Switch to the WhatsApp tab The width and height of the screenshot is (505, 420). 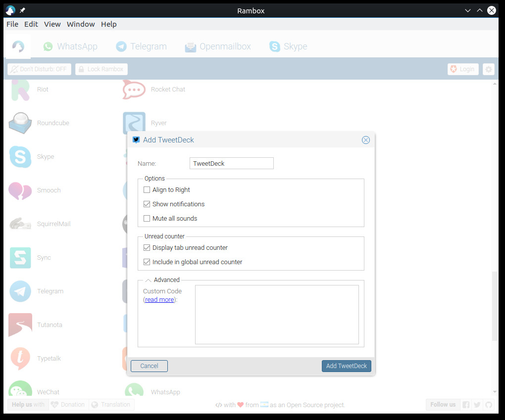pos(70,47)
